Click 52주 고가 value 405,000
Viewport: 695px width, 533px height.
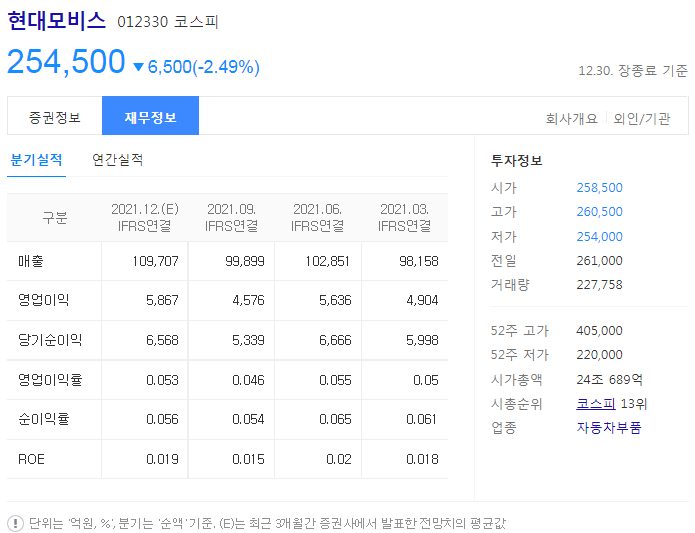(599, 331)
